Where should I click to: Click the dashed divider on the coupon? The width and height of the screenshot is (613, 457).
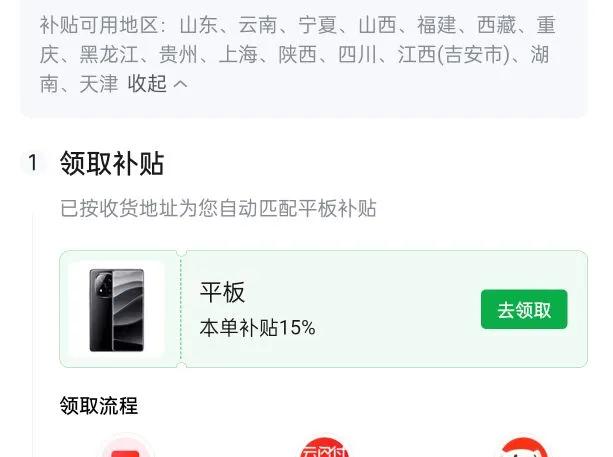pyautogui.click(x=181, y=309)
